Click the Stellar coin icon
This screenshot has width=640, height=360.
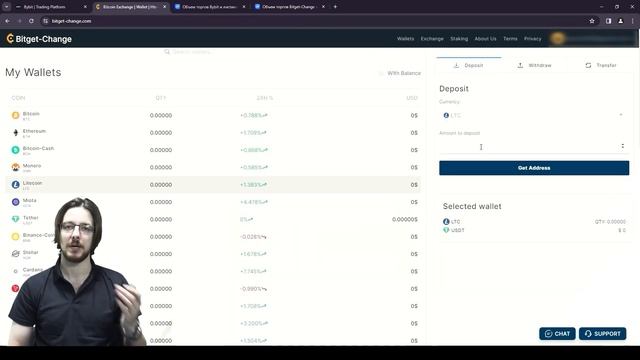(x=16, y=254)
